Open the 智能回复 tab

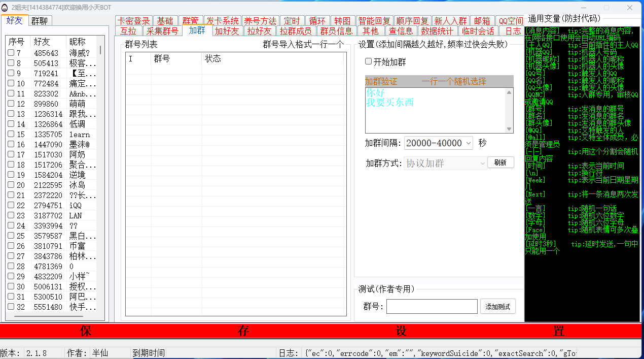click(374, 21)
